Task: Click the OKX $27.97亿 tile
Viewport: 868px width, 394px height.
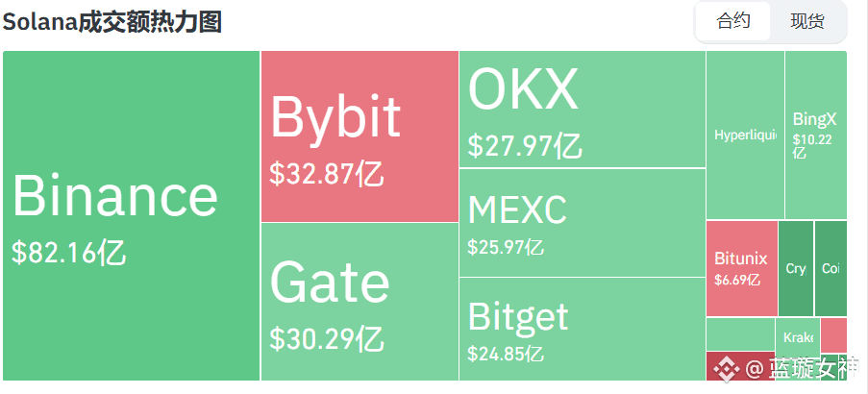Action: pyautogui.click(x=583, y=109)
